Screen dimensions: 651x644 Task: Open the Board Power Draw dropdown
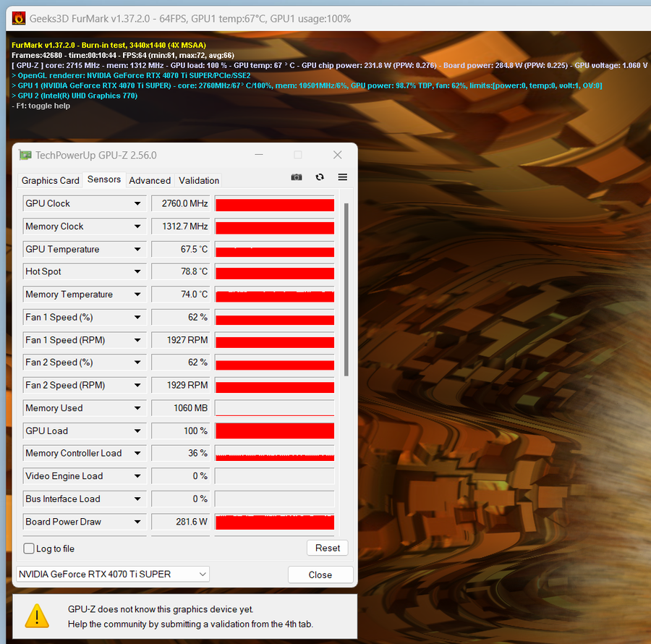[x=137, y=522]
